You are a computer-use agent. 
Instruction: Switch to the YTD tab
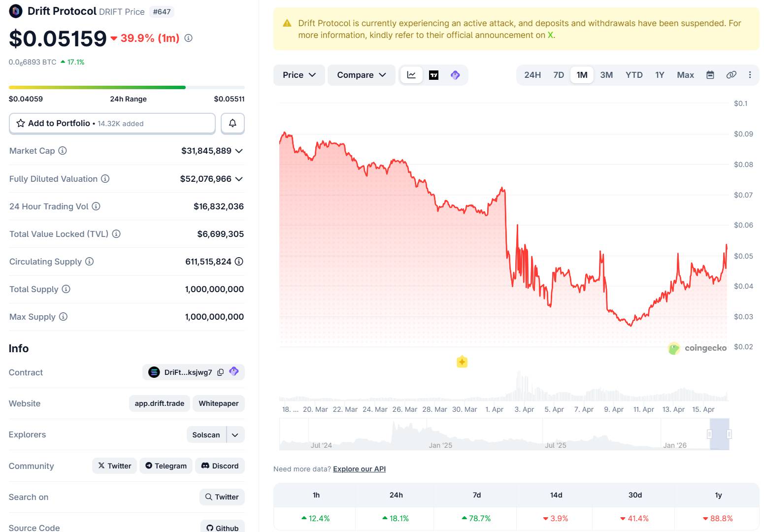click(634, 75)
